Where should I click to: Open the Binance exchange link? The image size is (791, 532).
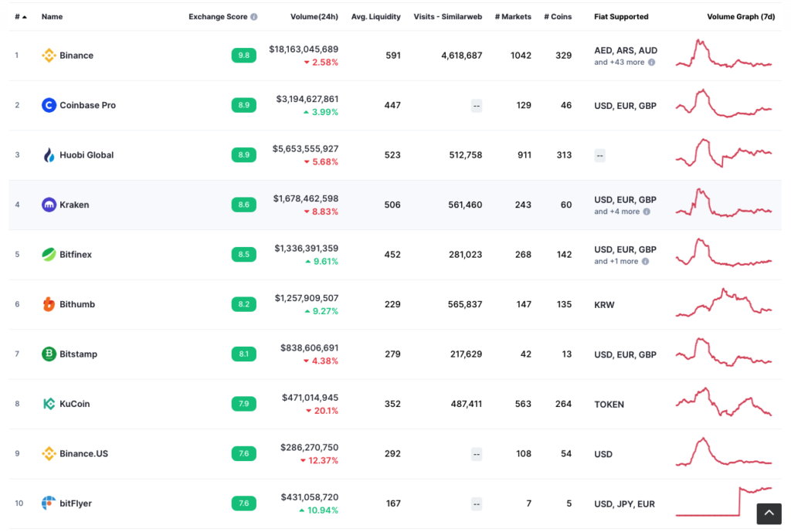pos(76,56)
